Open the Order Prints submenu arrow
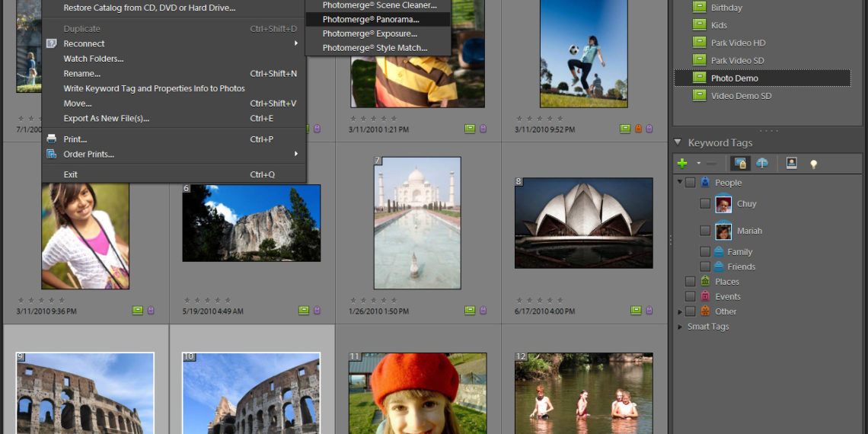The height and width of the screenshot is (434, 868). [x=296, y=154]
